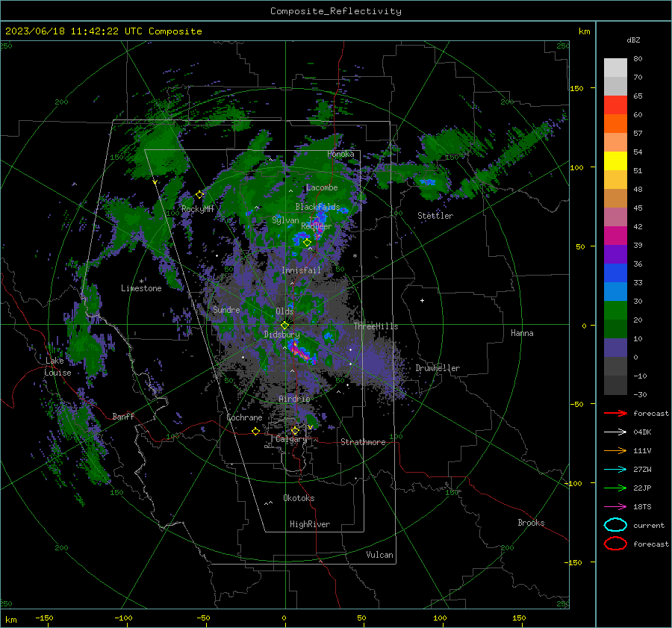Click the red forecast arrow legend icon

click(615, 413)
